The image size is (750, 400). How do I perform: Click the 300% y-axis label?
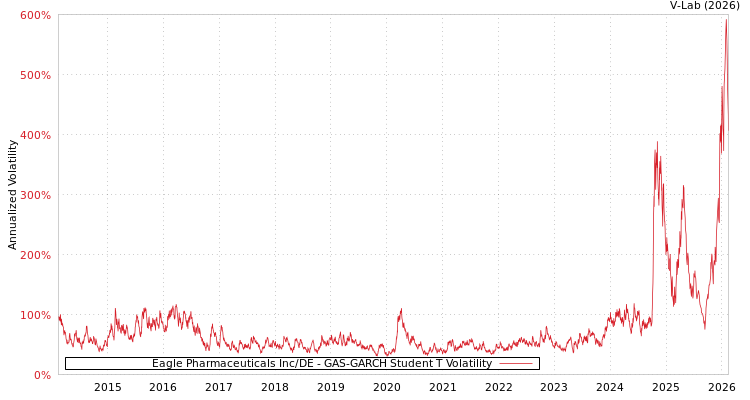point(35,195)
